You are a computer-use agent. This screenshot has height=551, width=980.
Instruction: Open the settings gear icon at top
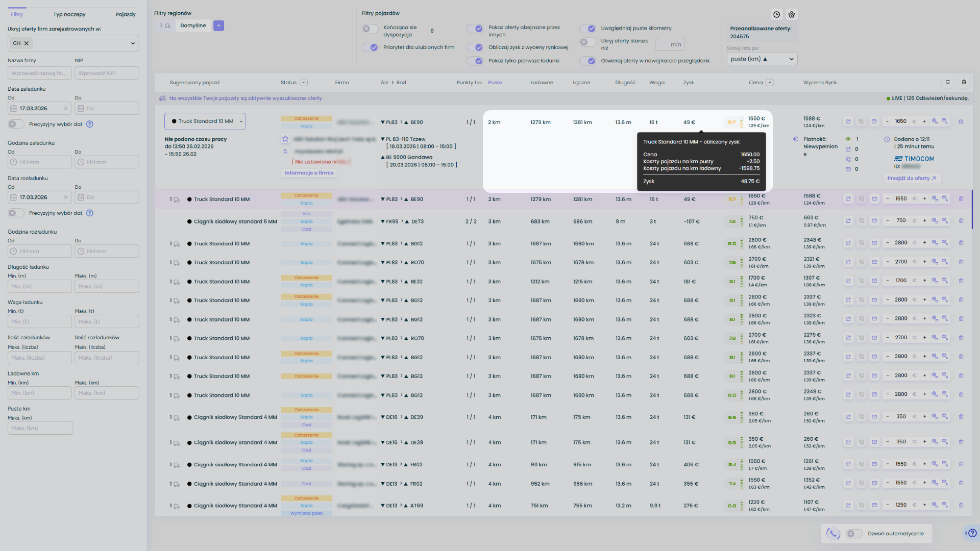pyautogui.click(x=792, y=15)
